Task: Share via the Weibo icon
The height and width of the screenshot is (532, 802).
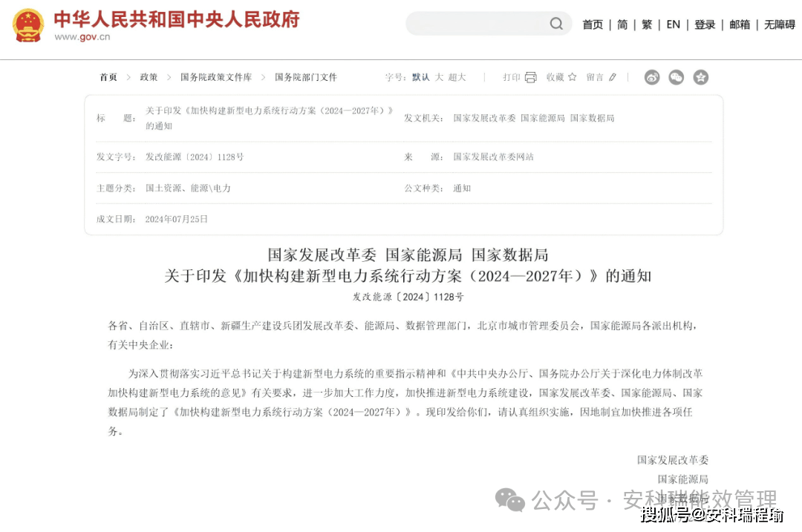Action: (652, 77)
